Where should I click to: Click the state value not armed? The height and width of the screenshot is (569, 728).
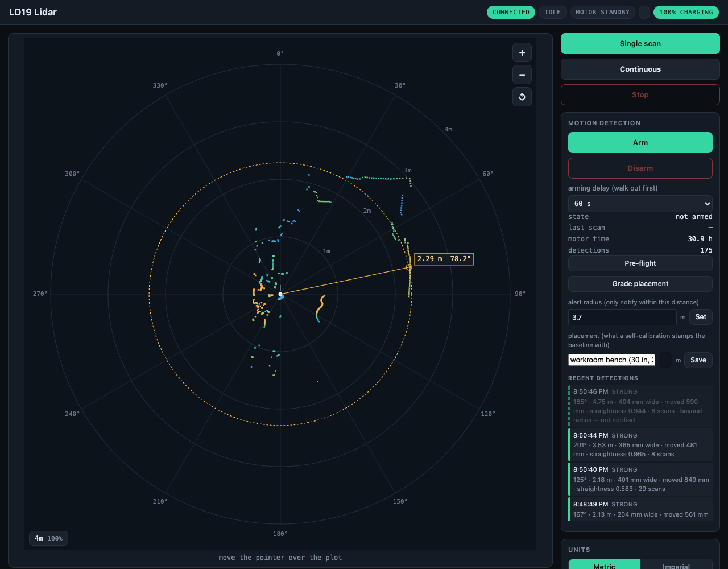pos(694,217)
